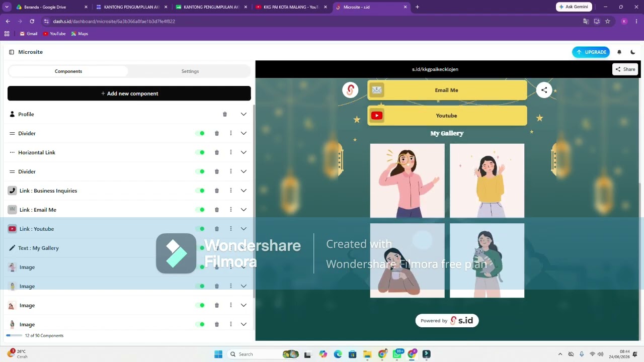This screenshot has height=362, width=644.
Task: Open more options for Link : Business Inquiries
Action: click(x=231, y=191)
